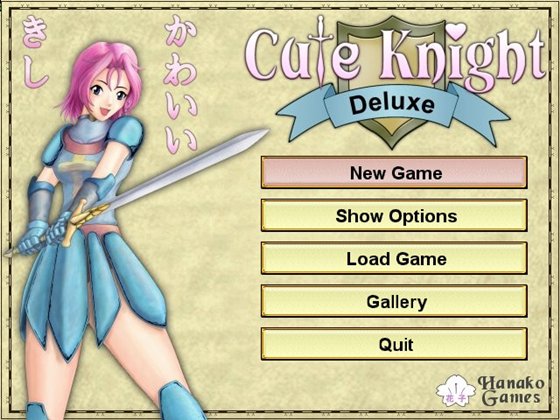The image size is (560, 420).
Task: Select the Load Game button
Action: tap(394, 258)
